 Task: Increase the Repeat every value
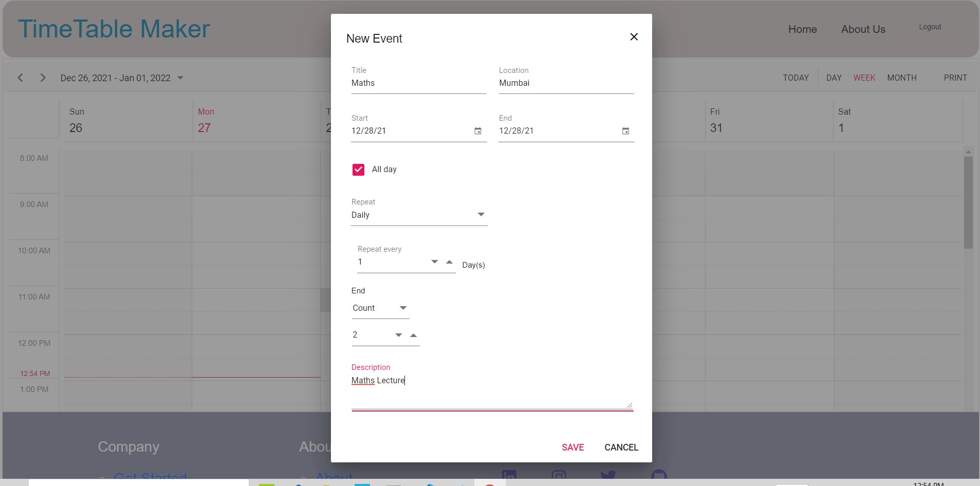(450, 262)
